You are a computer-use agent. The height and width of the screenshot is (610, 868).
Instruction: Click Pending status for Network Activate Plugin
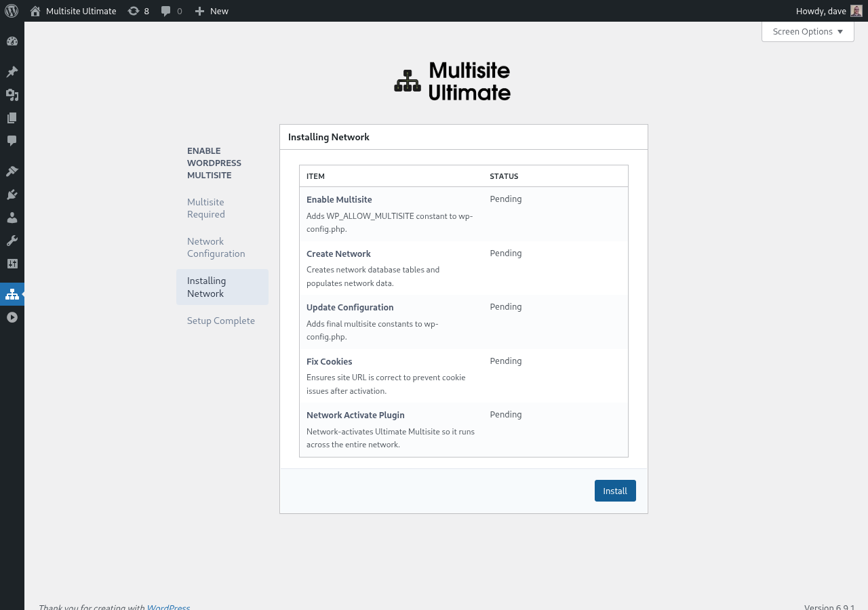[506, 414]
